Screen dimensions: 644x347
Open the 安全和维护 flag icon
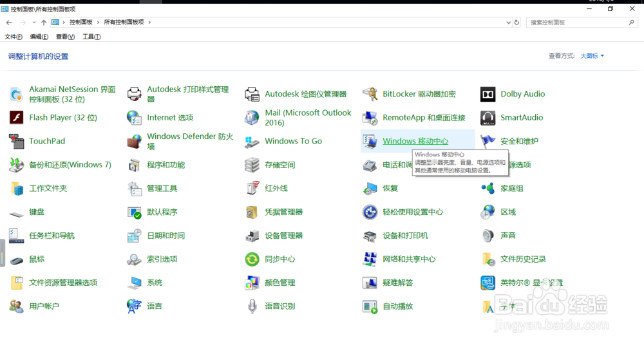pyautogui.click(x=488, y=141)
